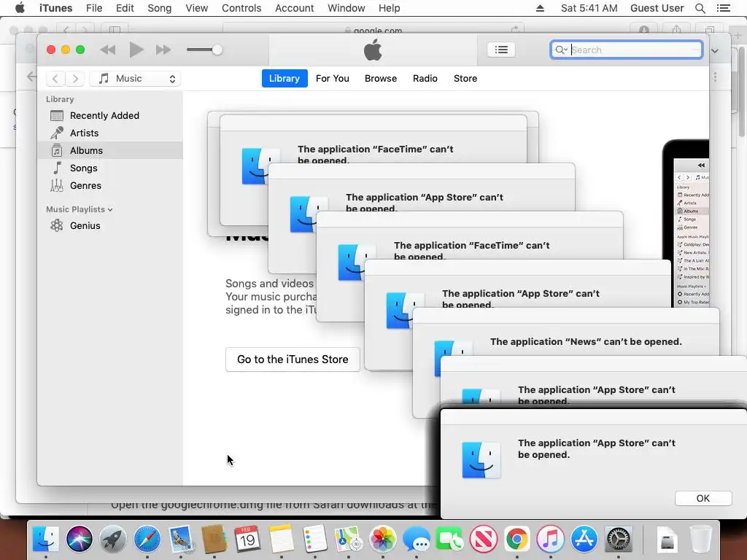Select Songs in the sidebar
The height and width of the screenshot is (560, 747).
pos(110,168)
